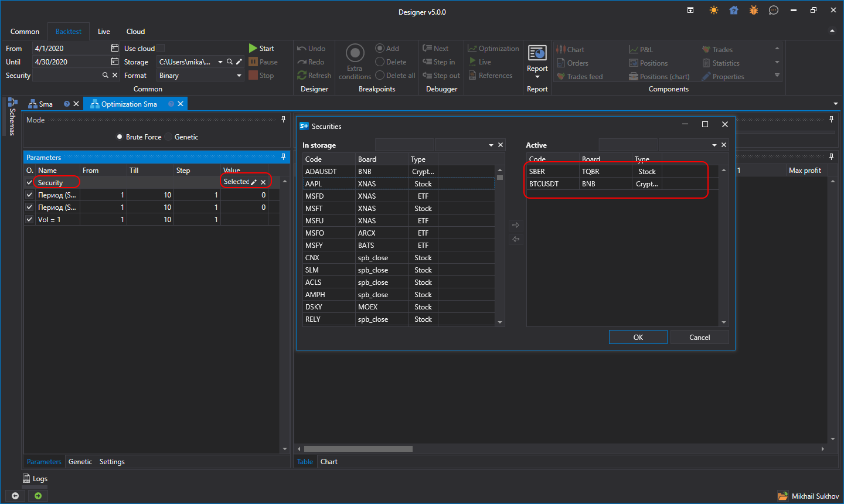Select the Genetic mode radio button
Image resolution: width=844 pixels, height=504 pixels.
click(169, 137)
